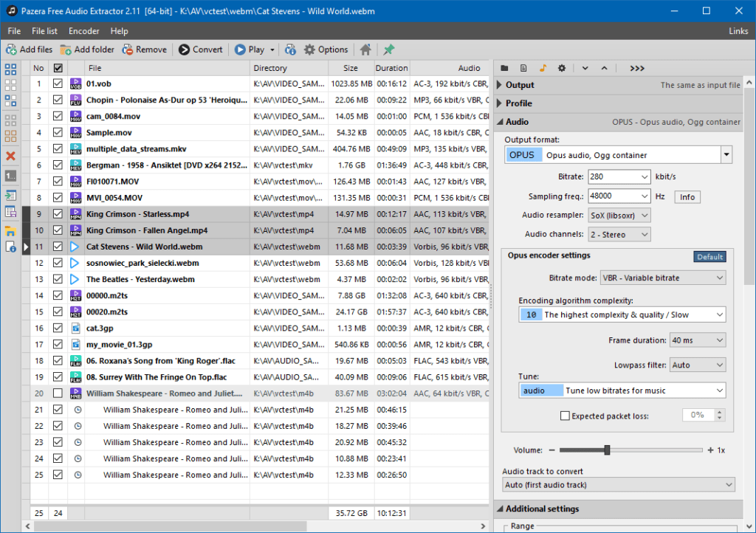Open the Encoder menu
The image size is (756, 533).
pos(83,31)
